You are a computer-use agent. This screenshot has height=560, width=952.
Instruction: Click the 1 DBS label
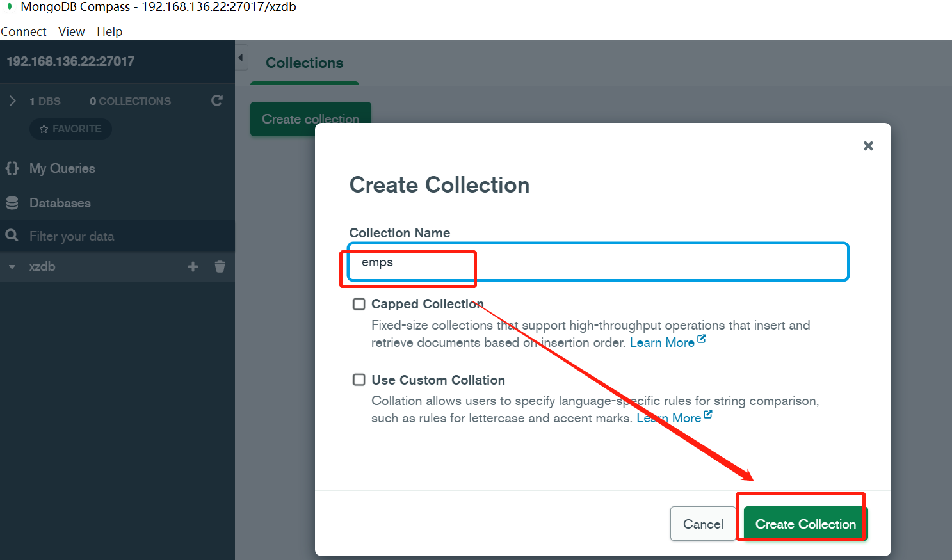point(45,101)
